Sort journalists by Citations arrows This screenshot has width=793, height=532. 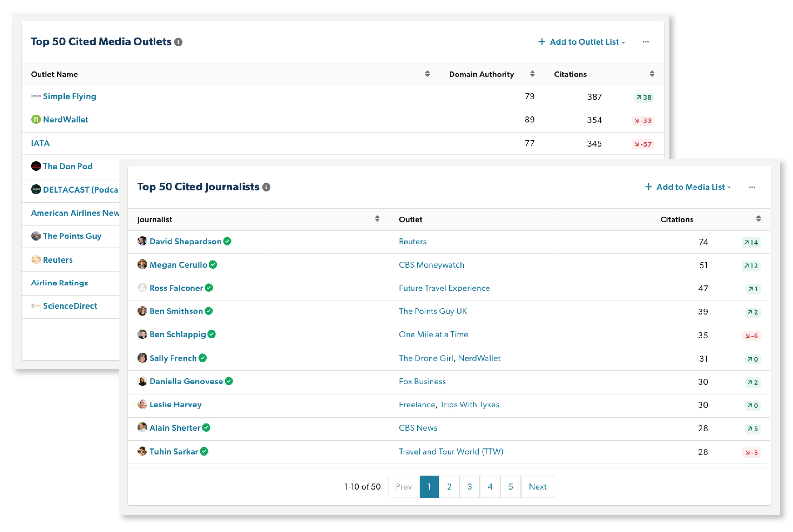pos(758,219)
